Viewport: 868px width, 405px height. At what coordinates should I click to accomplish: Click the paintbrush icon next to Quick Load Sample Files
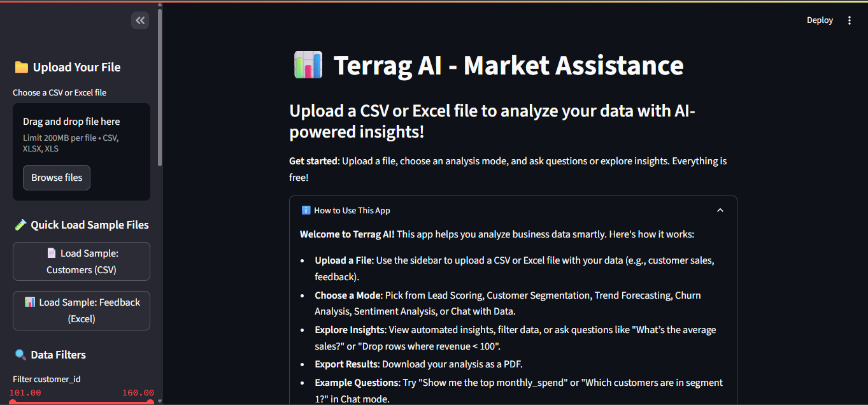20,224
